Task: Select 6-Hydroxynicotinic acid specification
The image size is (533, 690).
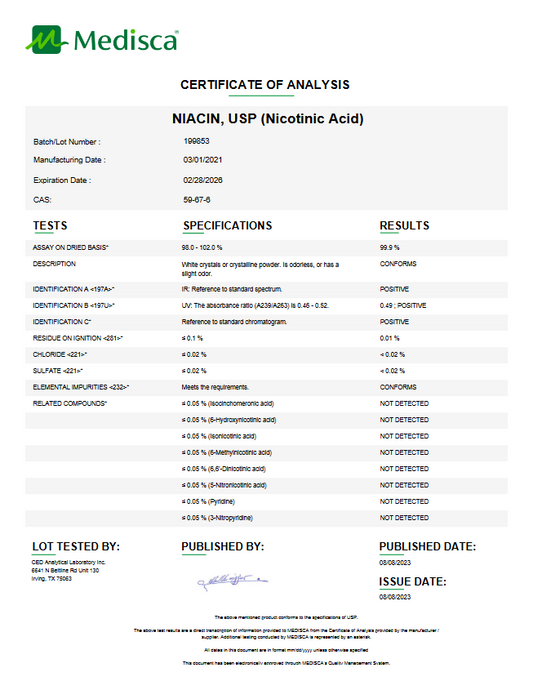Action: (229, 420)
